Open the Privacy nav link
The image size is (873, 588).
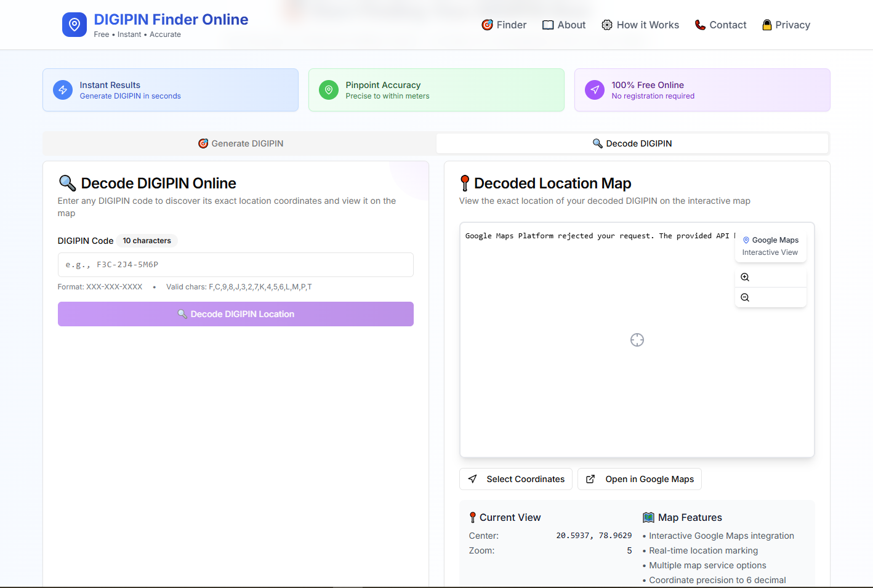(786, 25)
